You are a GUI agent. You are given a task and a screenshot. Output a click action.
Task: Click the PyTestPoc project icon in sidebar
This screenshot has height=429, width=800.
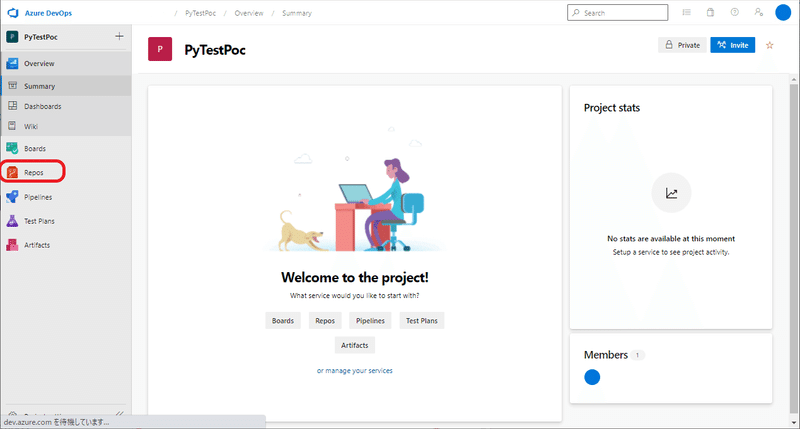tap(12, 37)
